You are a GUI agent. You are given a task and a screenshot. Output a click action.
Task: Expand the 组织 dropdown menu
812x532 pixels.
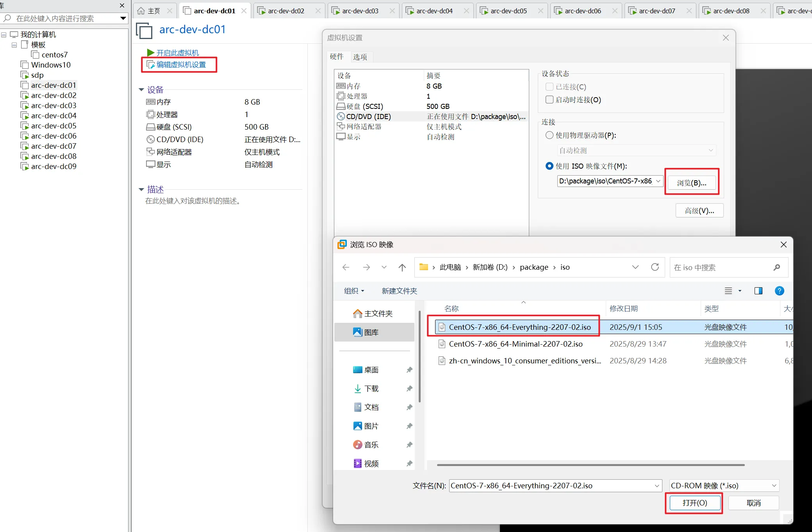pos(354,291)
